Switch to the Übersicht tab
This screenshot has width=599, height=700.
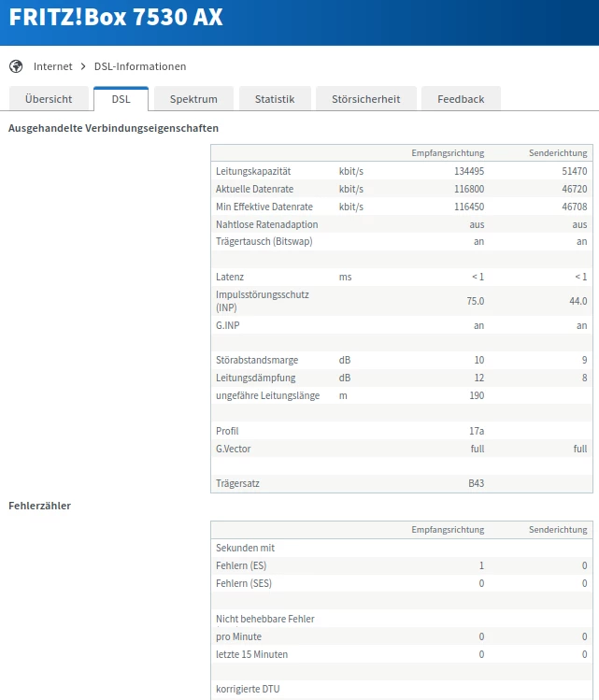pyautogui.click(x=49, y=99)
